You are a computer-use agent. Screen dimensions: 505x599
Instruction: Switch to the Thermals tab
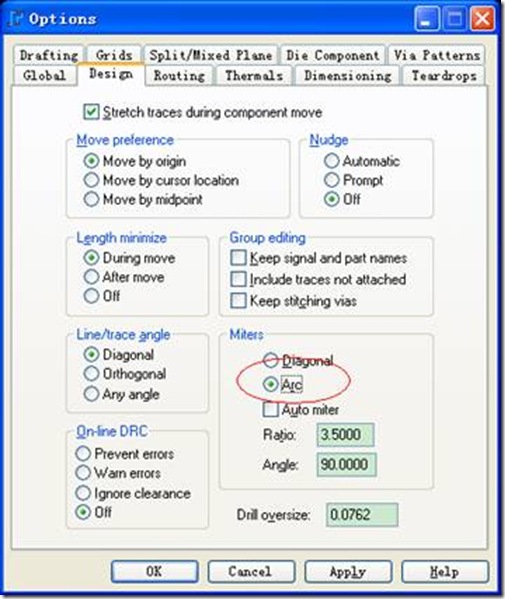(x=254, y=75)
